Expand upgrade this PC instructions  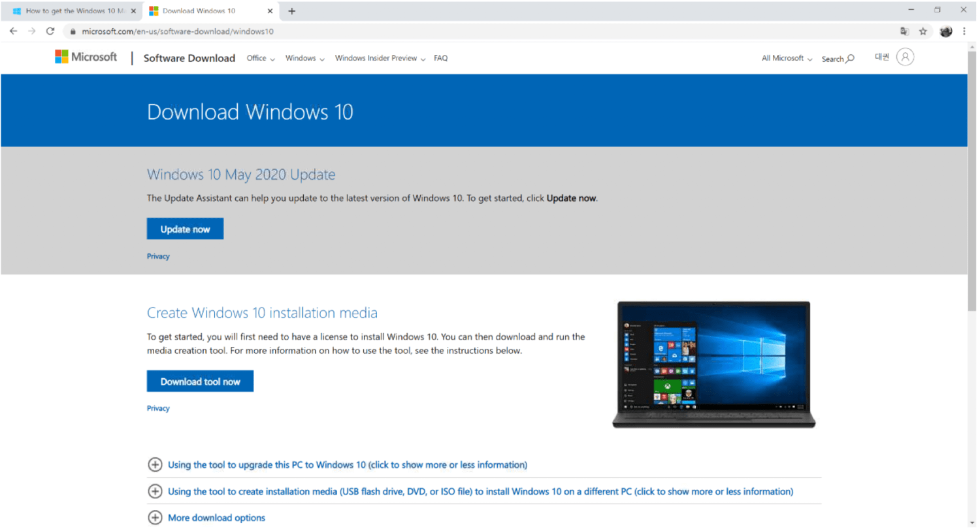pyautogui.click(x=347, y=465)
